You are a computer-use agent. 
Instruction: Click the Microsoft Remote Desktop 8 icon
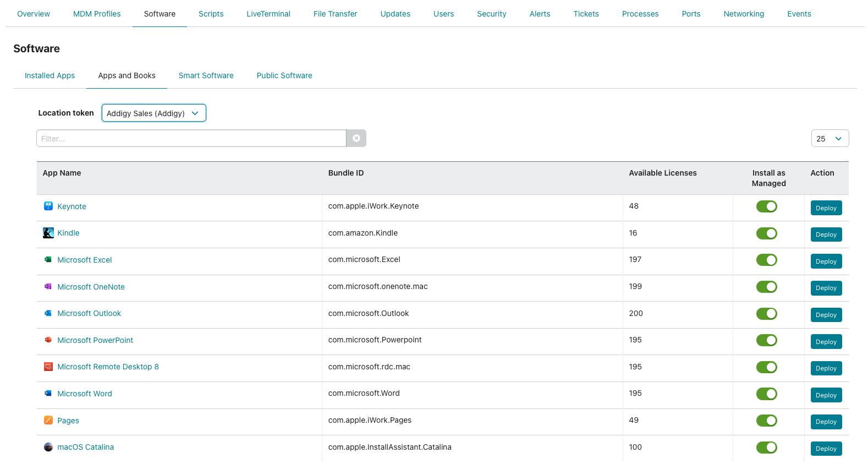(x=48, y=367)
